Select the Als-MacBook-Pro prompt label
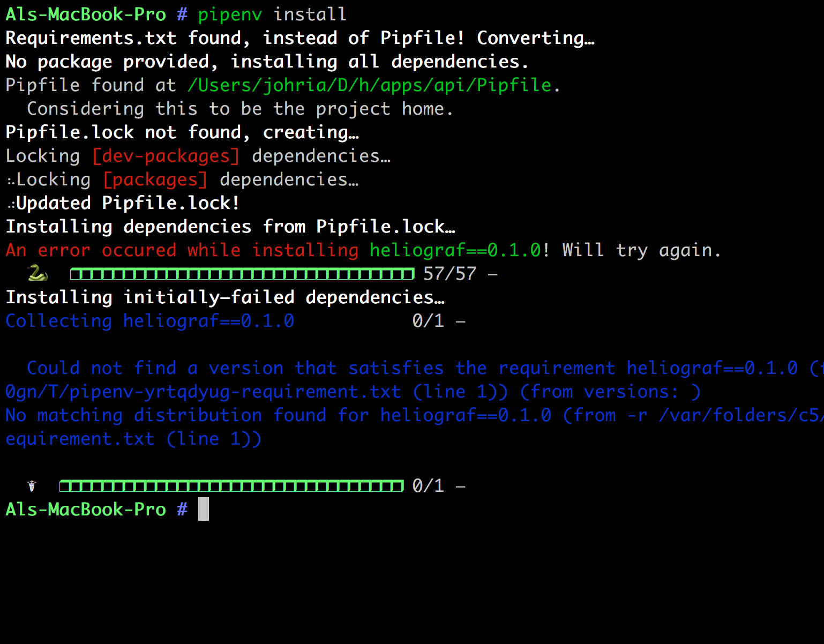 click(86, 14)
